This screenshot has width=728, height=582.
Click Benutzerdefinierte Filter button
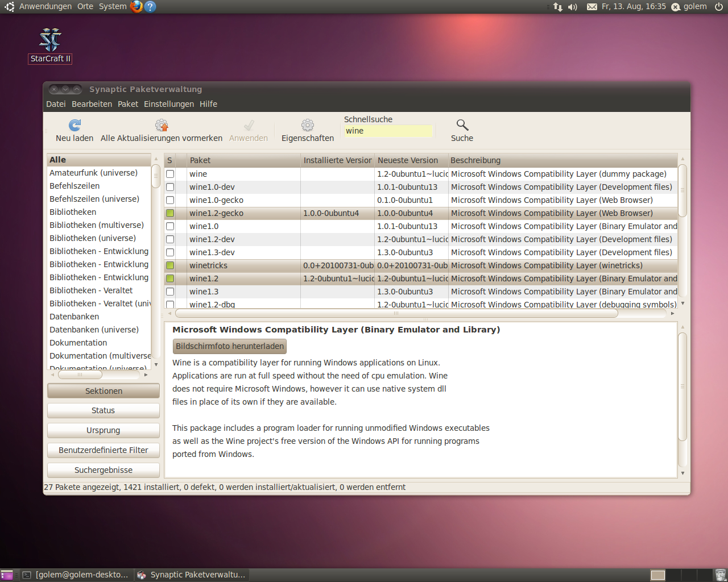[104, 450]
